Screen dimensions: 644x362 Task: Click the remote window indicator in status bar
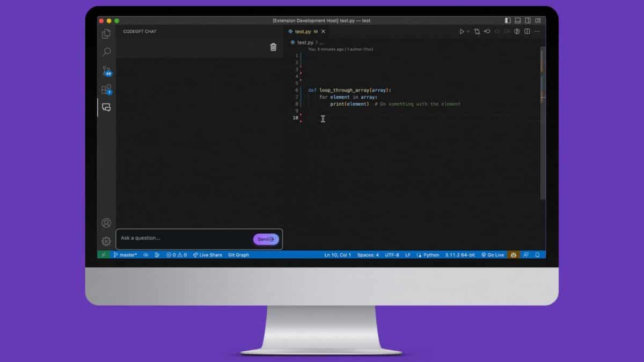coord(104,255)
